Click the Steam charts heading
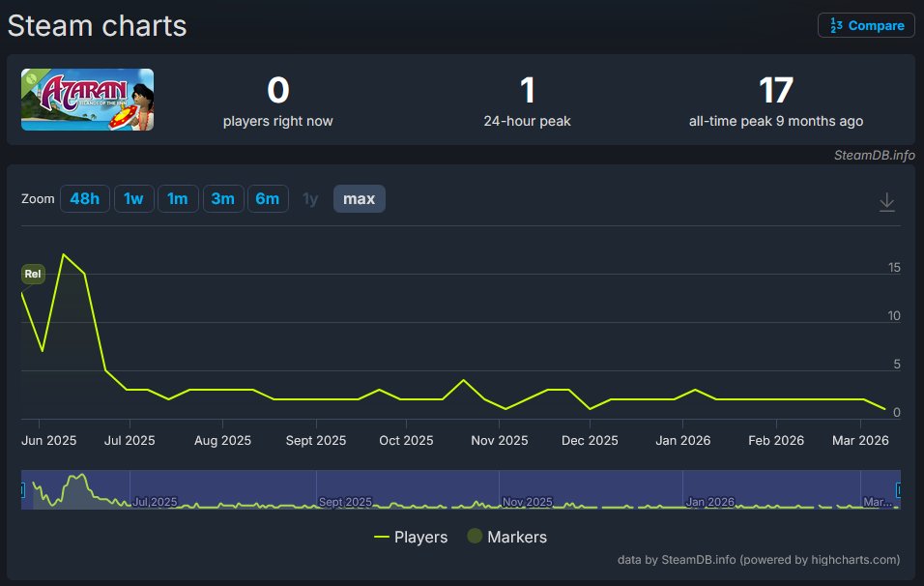The width and height of the screenshot is (924, 586). click(98, 26)
